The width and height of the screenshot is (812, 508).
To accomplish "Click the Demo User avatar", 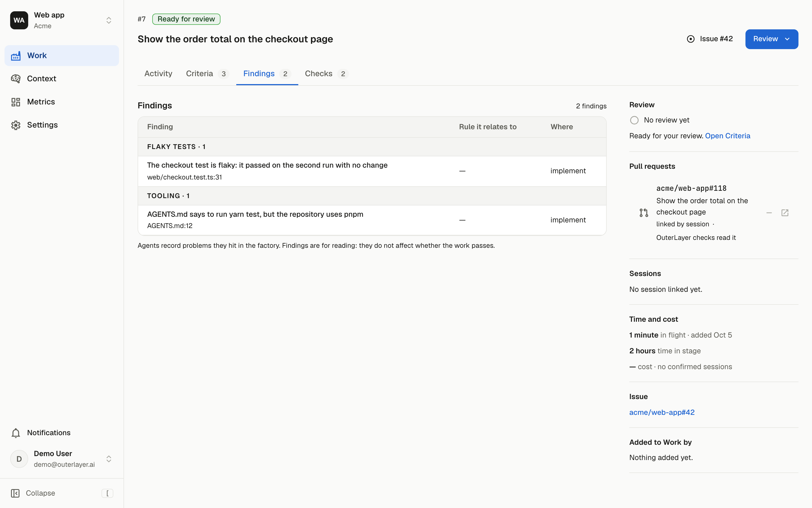I will pyautogui.click(x=19, y=459).
